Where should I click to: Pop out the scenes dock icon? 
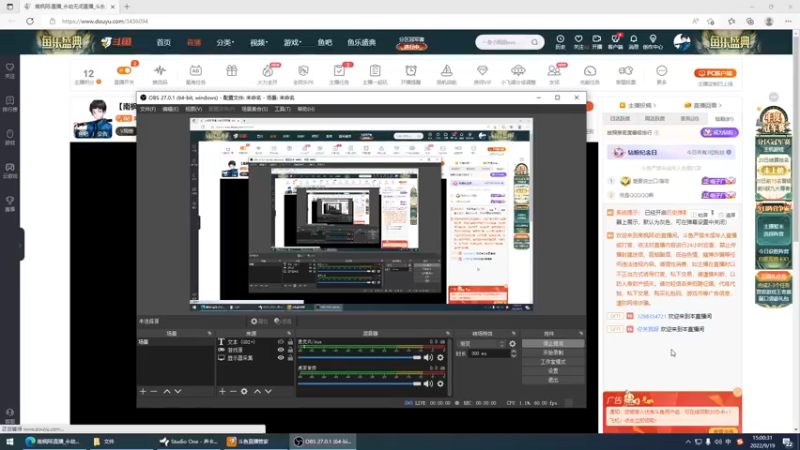(209, 333)
